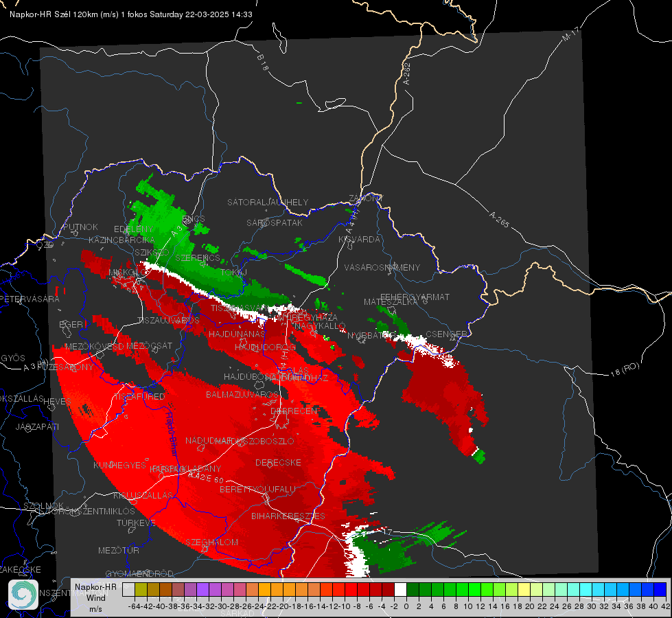Click the ZÁHONY label
This screenshot has width=672, height=618.
click(x=366, y=198)
